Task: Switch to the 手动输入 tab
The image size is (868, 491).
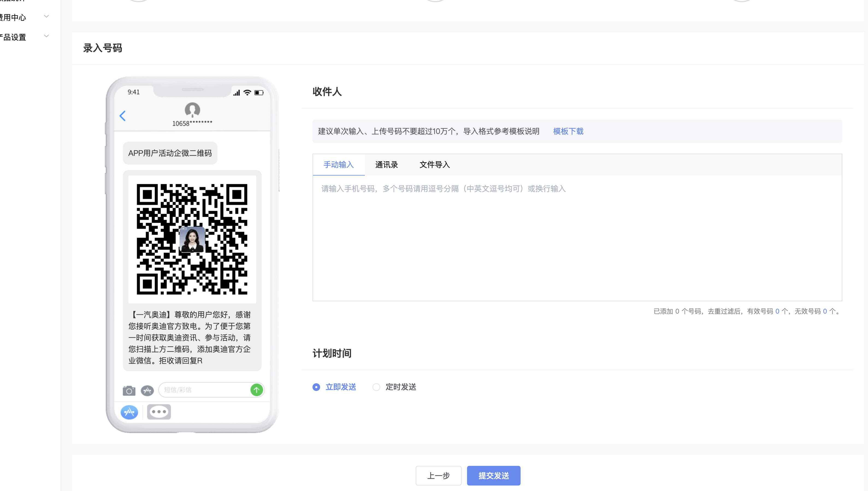Action: (x=339, y=165)
